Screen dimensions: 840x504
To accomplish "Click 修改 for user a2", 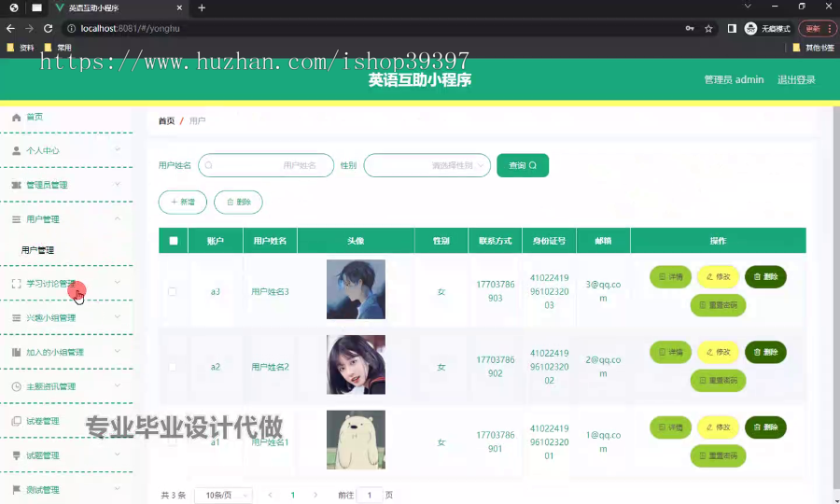I will (718, 353).
